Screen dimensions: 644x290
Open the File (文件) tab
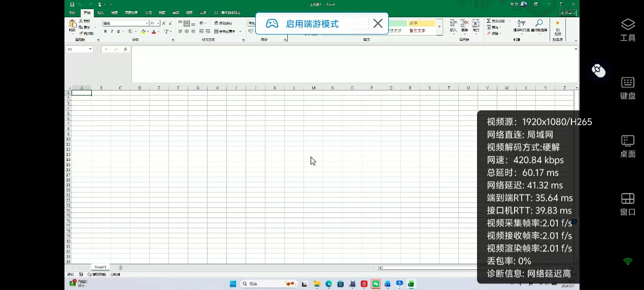(x=72, y=13)
